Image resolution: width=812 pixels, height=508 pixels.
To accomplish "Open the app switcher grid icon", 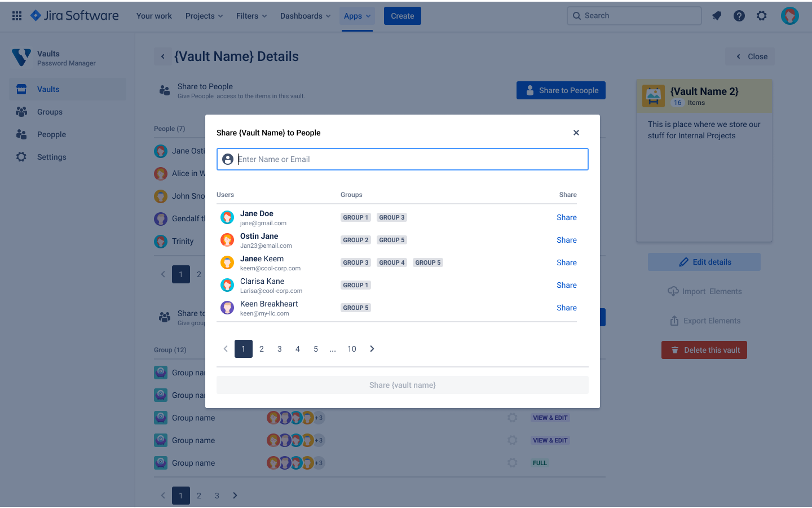I will 17,16.
